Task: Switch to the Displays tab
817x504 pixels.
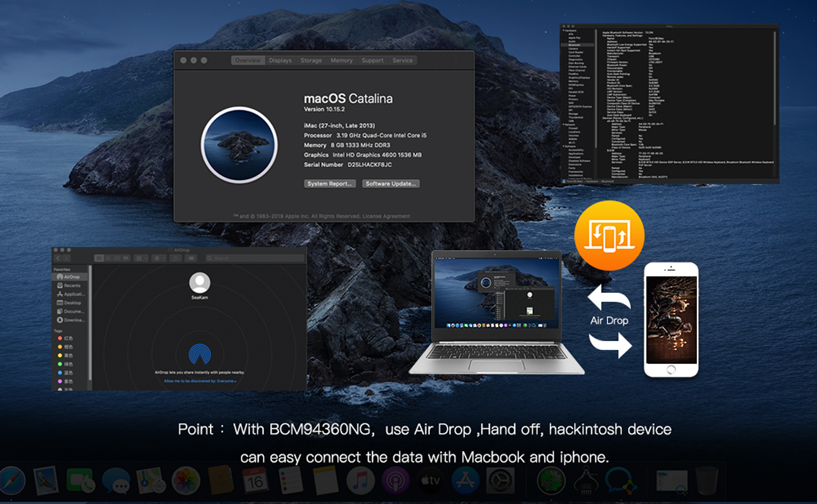Action: (280, 60)
